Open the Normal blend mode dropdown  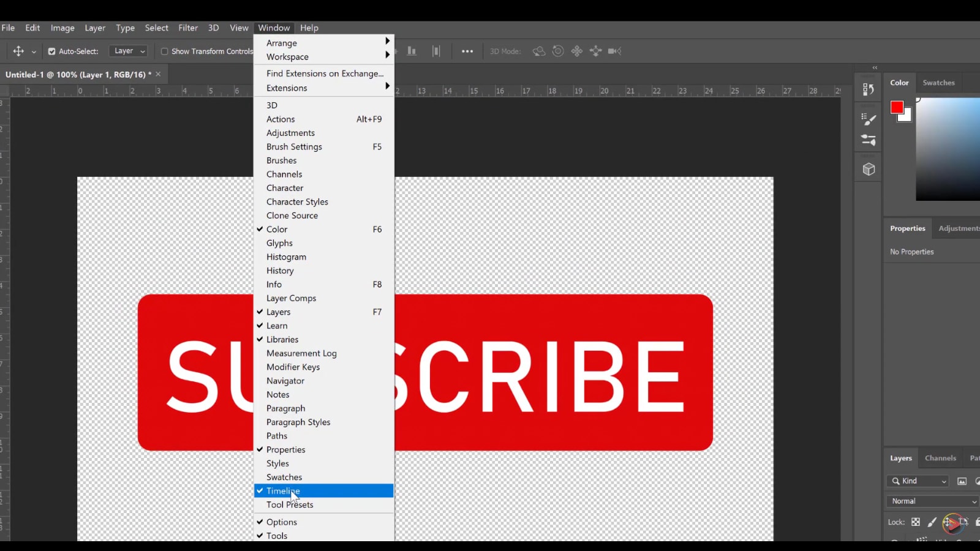[x=933, y=501]
